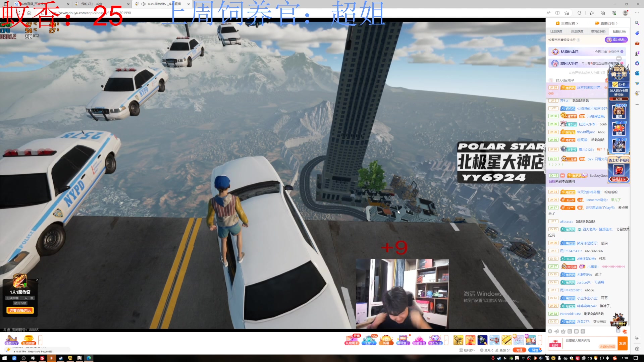Open the 任意门 portal icon
The image size is (644, 362).
[369, 340]
